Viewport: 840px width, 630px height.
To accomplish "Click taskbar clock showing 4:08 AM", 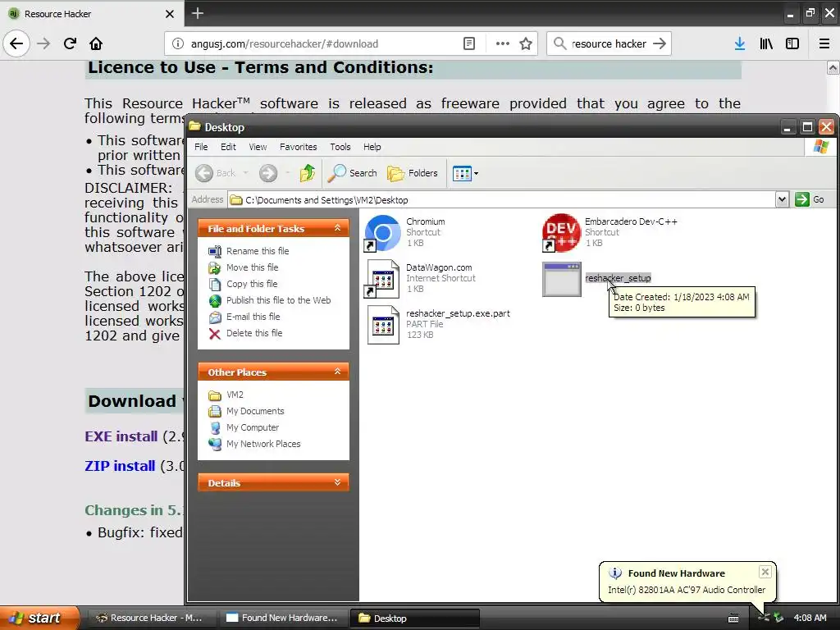I will point(810,618).
